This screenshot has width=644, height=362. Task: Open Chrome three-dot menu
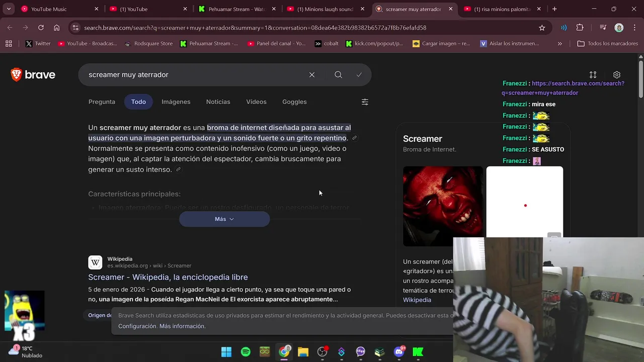(x=634, y=28)
